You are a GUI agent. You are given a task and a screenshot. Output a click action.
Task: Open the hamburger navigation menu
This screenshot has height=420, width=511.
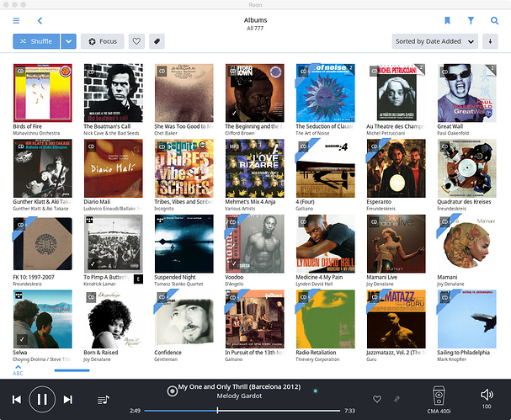pos(16,20)
